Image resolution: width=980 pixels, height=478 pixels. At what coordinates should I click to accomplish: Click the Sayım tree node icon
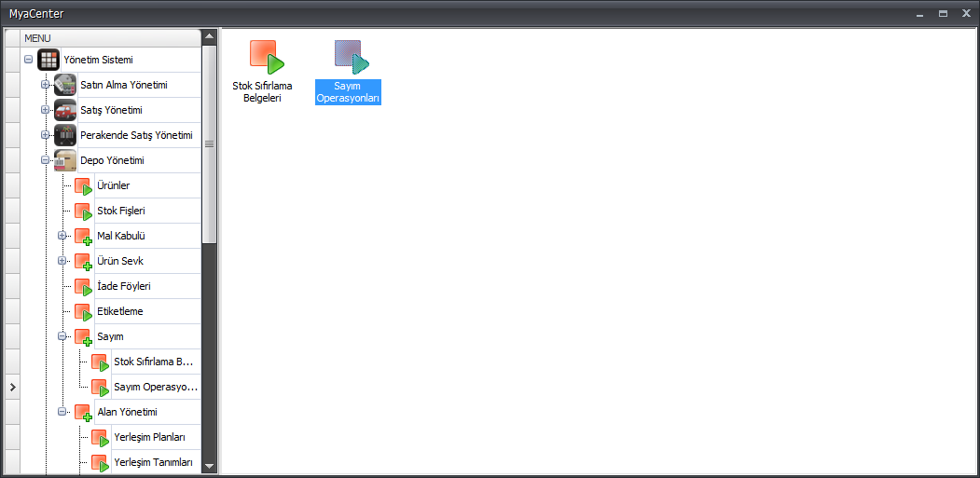coord(83,336)
